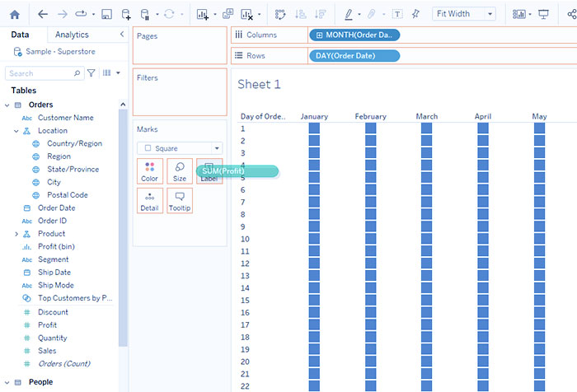The height and width of the screenshot is (392, 577).
Task: Select the Top Customers by P... set
Action: pos(75,298)
